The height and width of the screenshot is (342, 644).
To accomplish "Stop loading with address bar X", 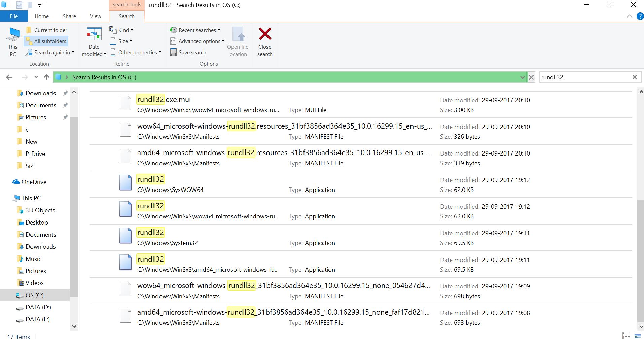I will click(x=531, y=77).
